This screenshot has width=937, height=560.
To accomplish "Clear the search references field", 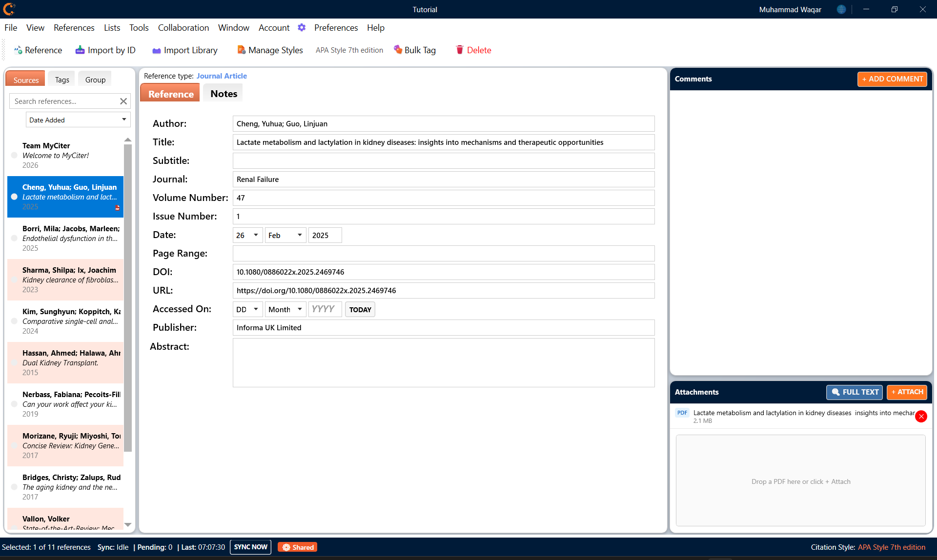I will pos(123,101).
